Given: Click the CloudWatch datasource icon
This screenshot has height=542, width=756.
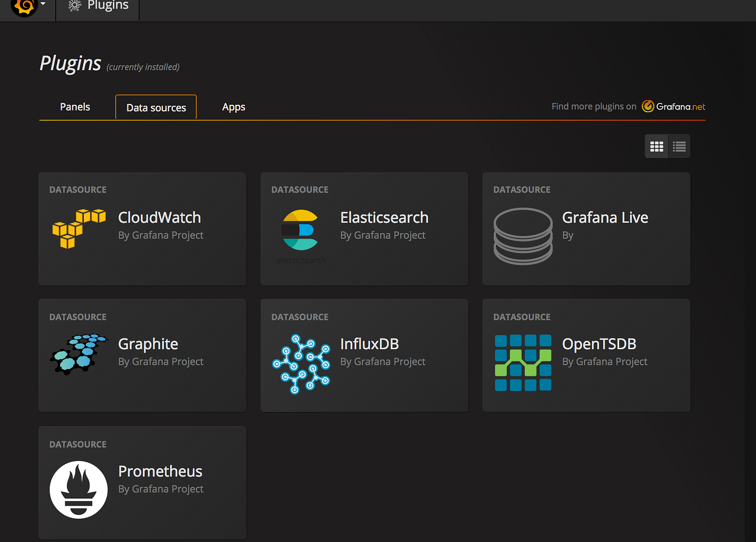Looking at the screenshot, I should 79,228.
